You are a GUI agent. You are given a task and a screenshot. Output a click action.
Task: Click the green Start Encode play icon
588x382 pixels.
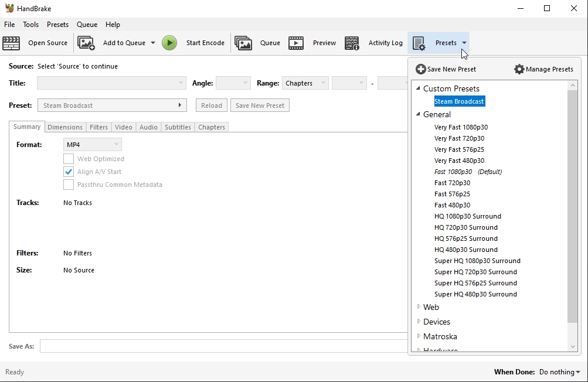click(x=169, y=43)
